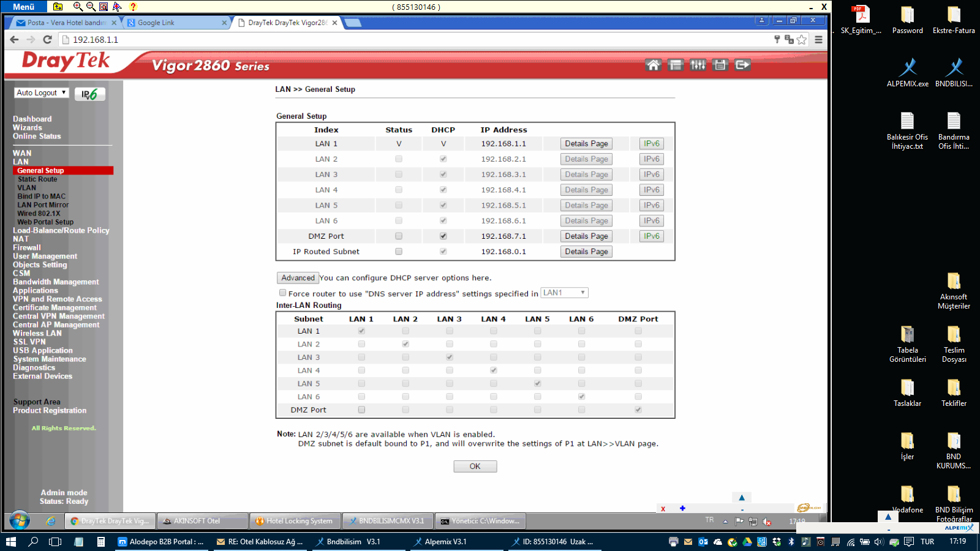Open the sliders settings icon in header
This screenshot has width=980, height=551.
pos(698,65)
